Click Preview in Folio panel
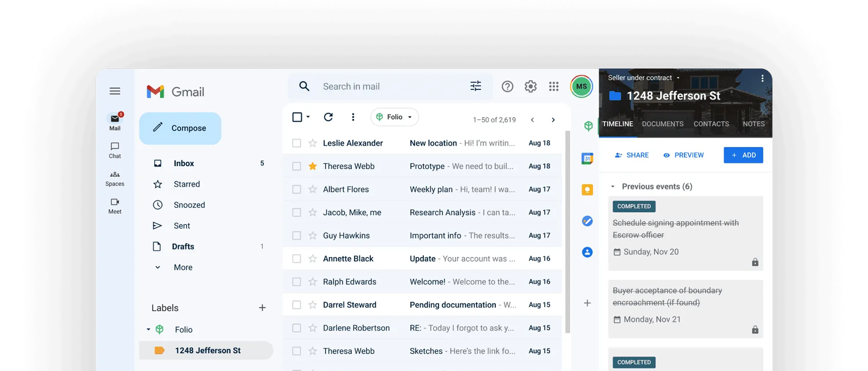Viewport: 868px width, 371px height. pos(684,155)
